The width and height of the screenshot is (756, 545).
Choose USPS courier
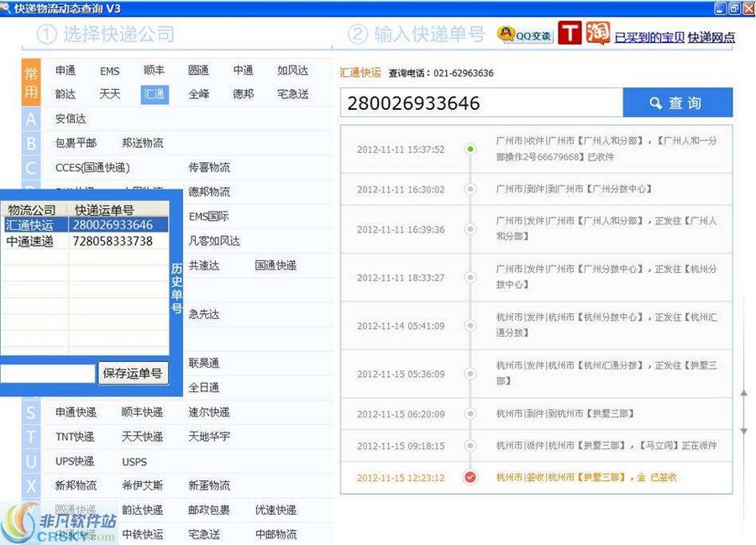pos(134,462)
